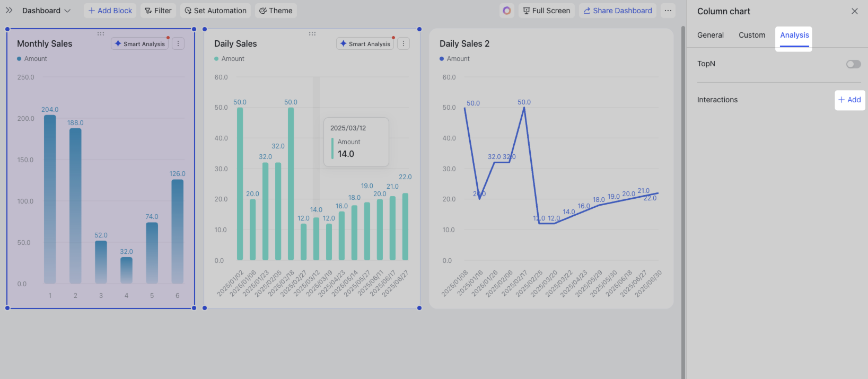Click the 22.0 bar in Daily Sales
The width and height of the screenshot is (868, 379).
(x=405, y=226)
